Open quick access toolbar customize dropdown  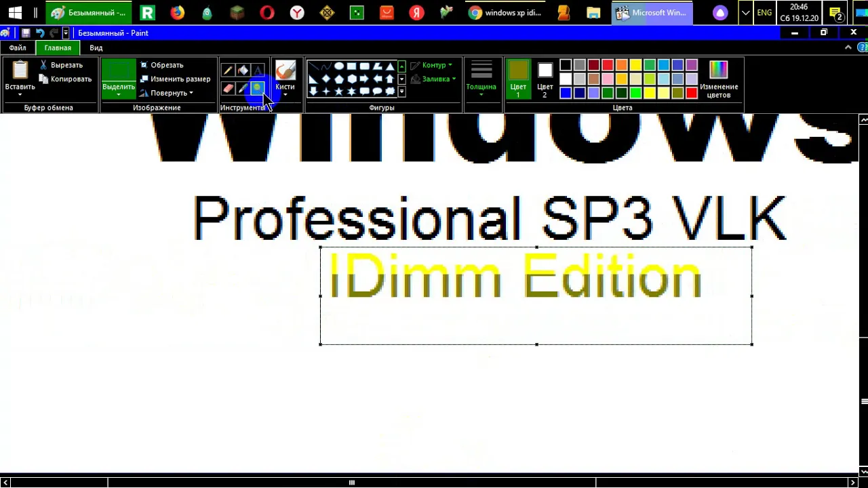point(66,33)
